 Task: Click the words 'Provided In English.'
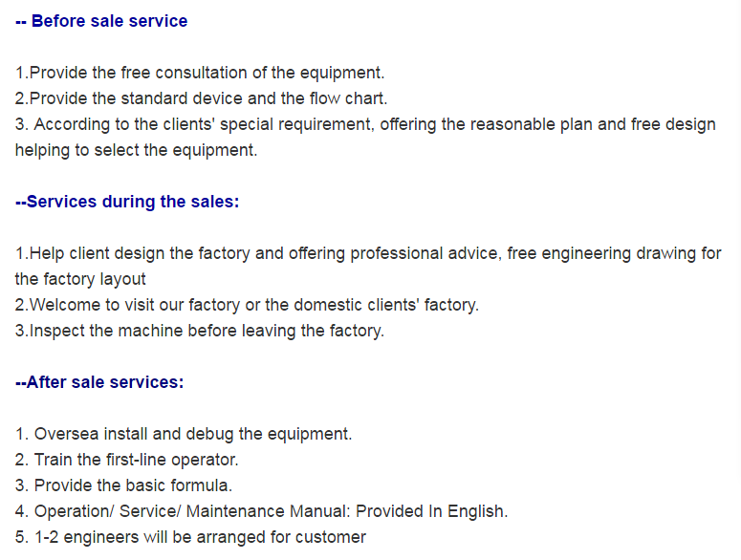tap(431, 511)
